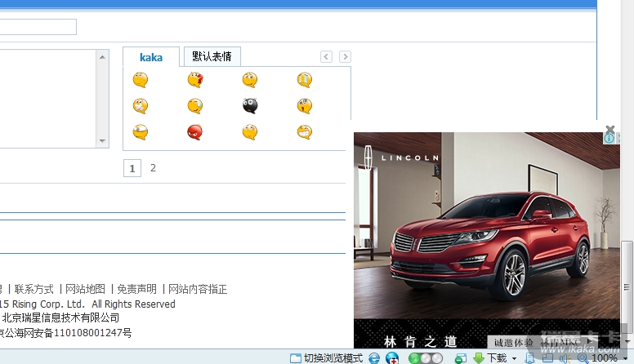Go to previous emoticon tab set

tap(326, 56)
